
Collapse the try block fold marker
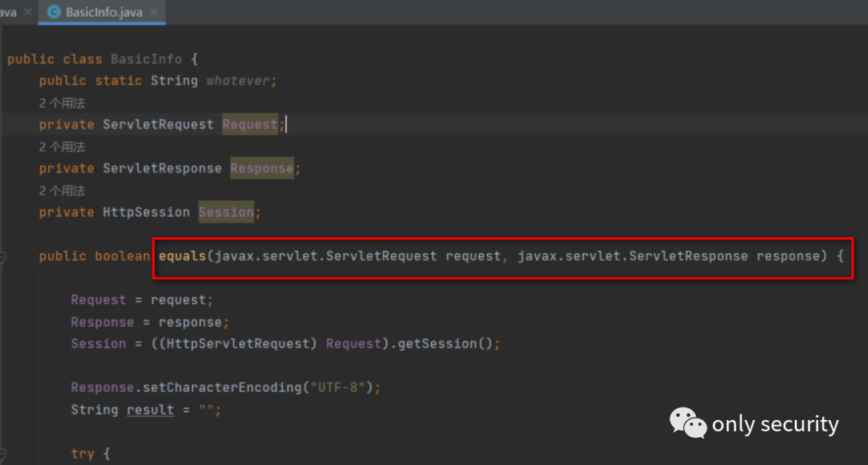2,455
